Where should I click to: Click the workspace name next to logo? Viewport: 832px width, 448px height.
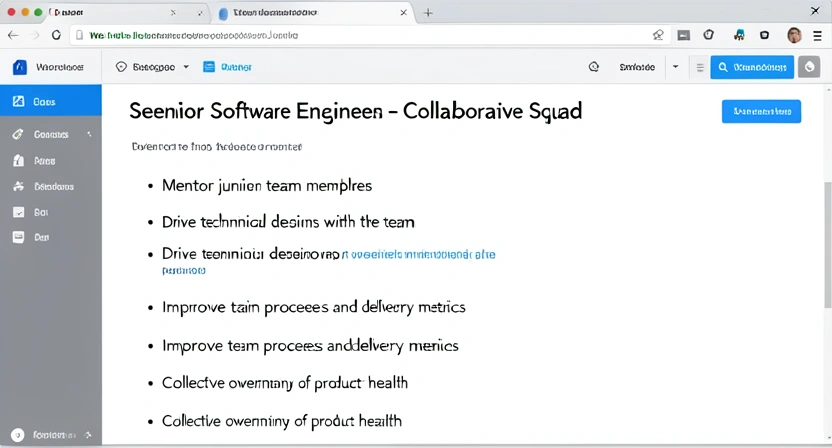pos(59,67)
